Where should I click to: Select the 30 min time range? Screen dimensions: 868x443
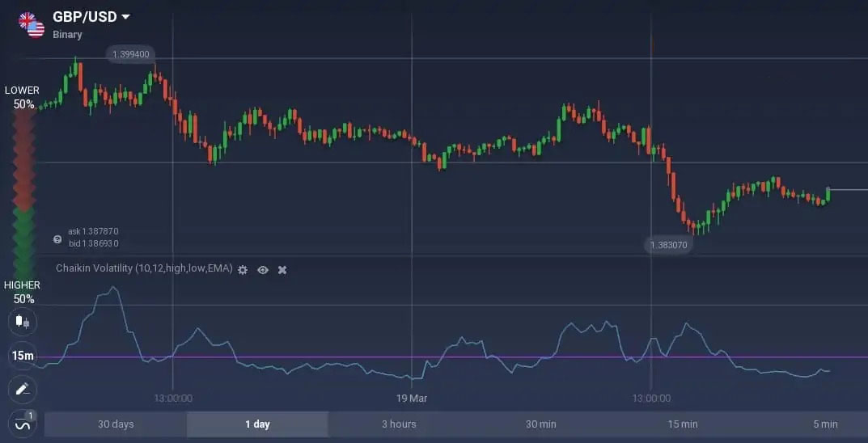(x=540, y=424)
